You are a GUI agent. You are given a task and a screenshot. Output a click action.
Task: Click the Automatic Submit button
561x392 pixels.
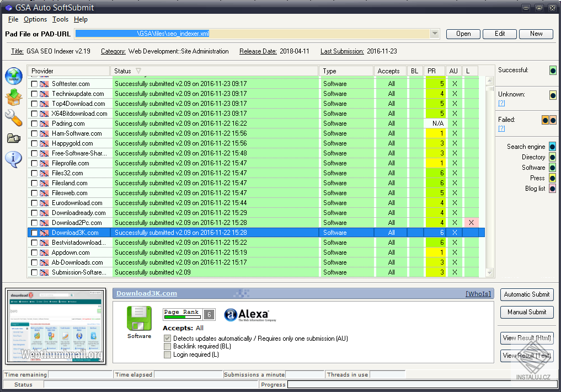(x=527, y=294)
